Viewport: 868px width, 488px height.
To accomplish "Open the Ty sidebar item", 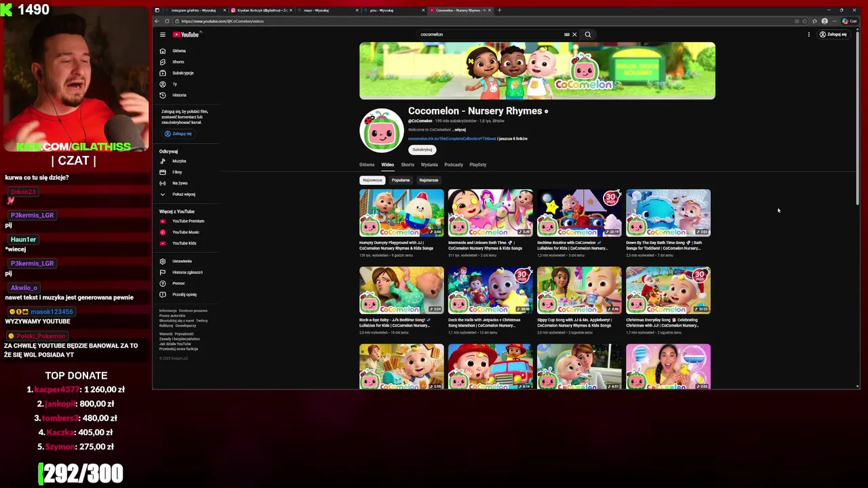I will [174, 84].
